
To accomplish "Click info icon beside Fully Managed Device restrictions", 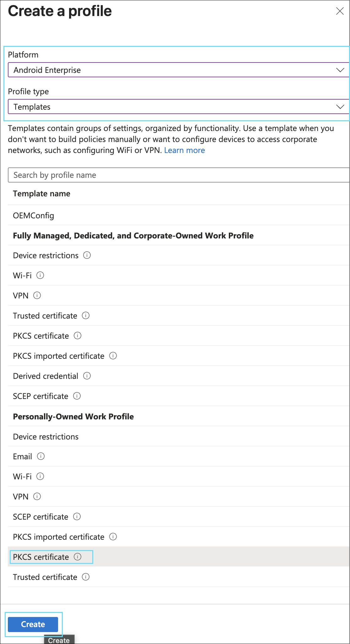I will click(87, 255).
